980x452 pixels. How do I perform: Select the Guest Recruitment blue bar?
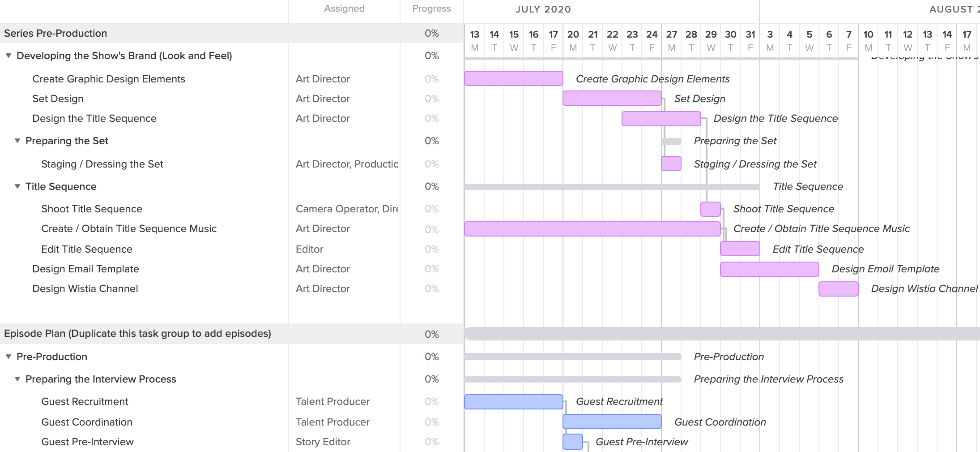tap(513, 402)
